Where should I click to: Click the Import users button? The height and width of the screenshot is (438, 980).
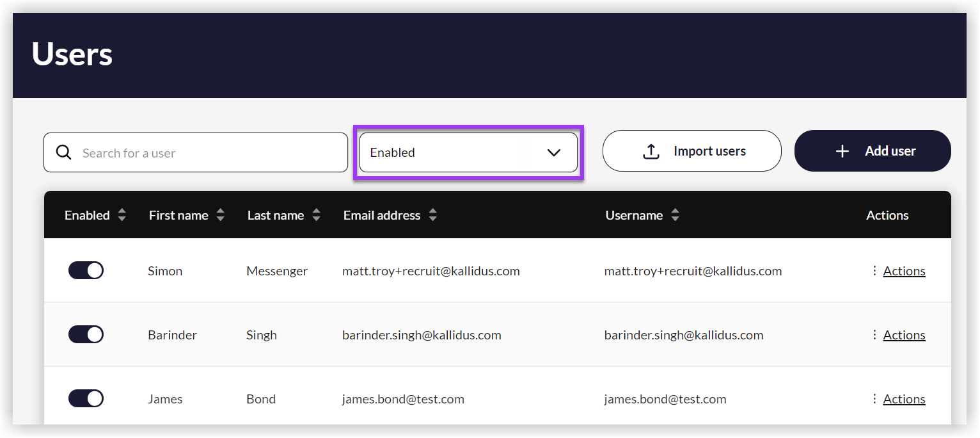(x=692, y=151)
